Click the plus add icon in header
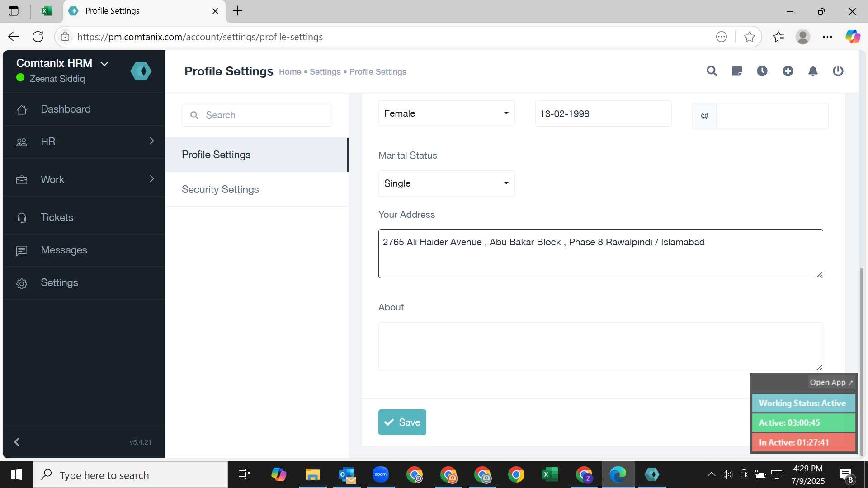The image size is (868, 488). click(788, 71)
